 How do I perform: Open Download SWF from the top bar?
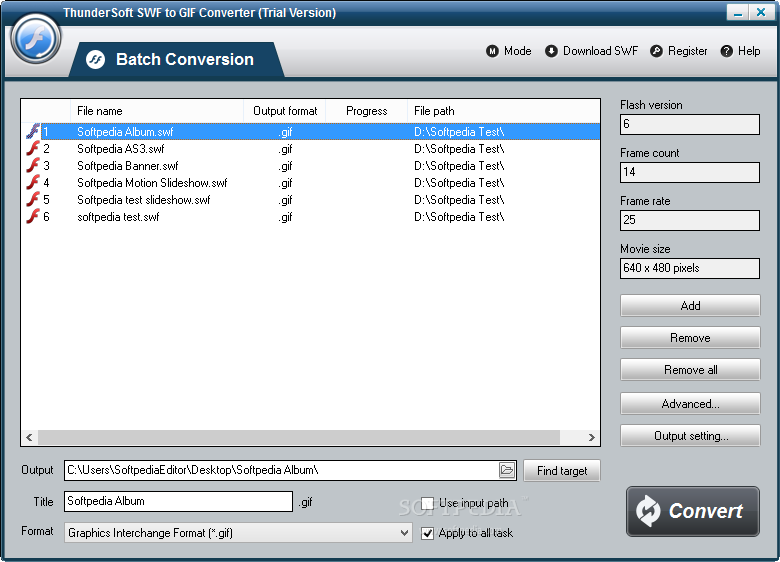point(591,51)
